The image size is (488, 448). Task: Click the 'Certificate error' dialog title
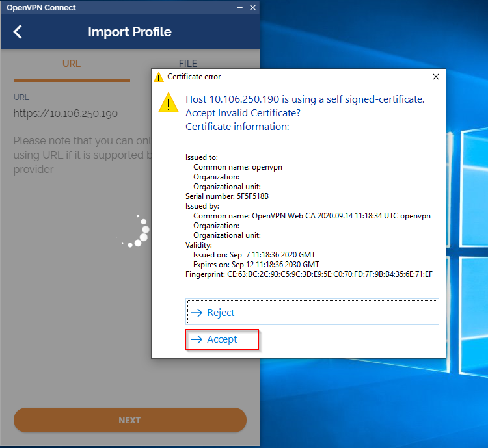[x=194, y=77]
